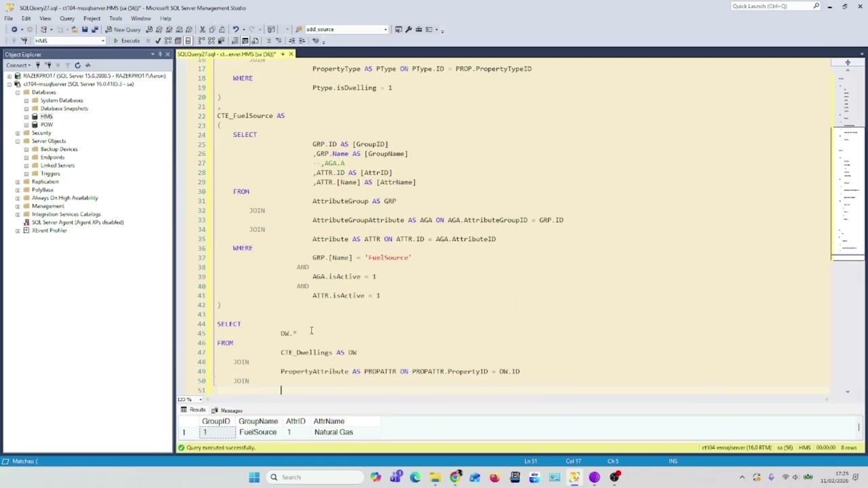Select the XEvent Profiler node
Screen dimensions: 868x488
point(49,230)
